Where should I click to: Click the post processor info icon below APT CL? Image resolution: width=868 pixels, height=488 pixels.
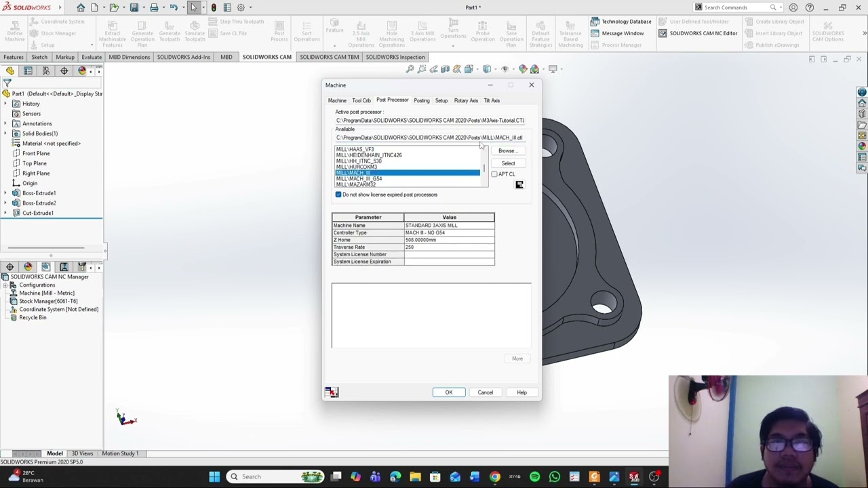[x=519, y=184]
